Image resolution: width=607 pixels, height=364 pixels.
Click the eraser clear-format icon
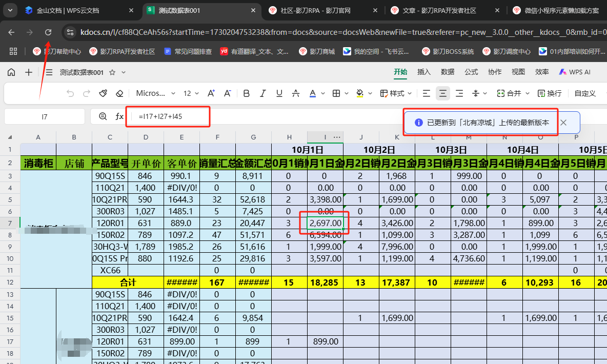click(x=119, y=93)
